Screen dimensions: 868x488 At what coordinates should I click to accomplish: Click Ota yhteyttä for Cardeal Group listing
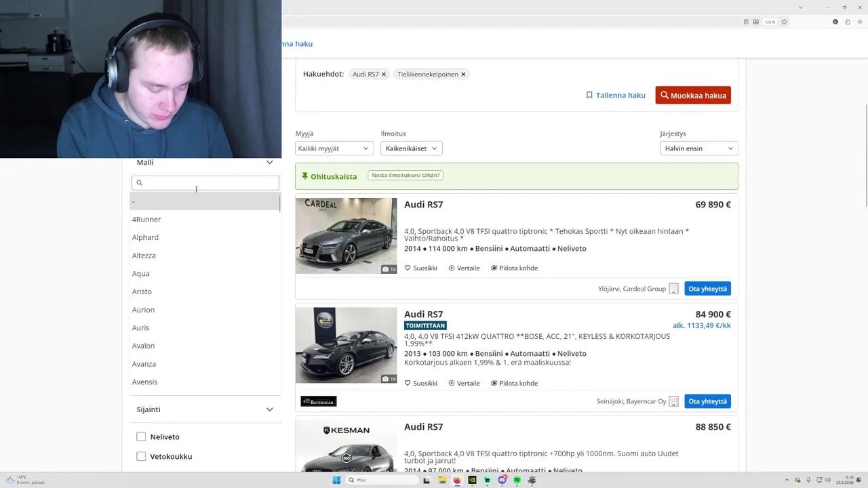707,289
